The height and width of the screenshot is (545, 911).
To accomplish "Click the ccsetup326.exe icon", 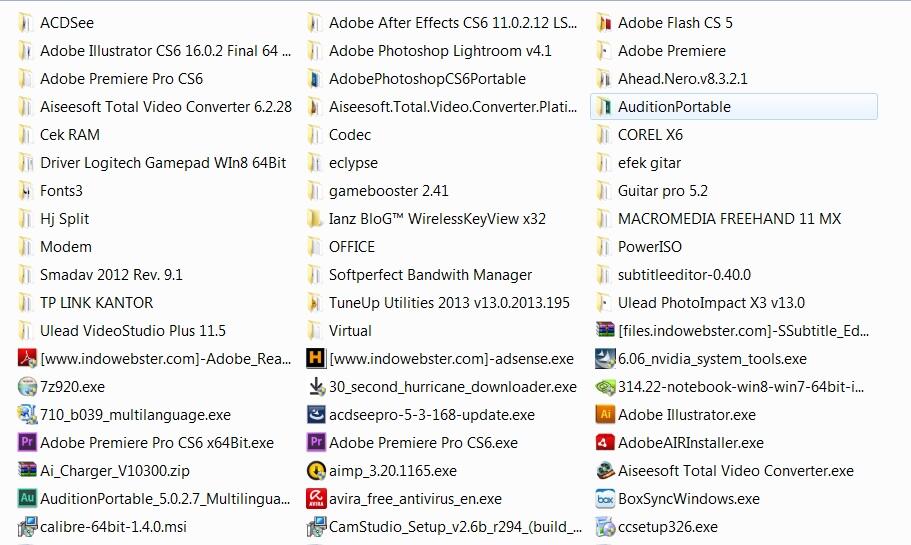I will coord(605,526).
